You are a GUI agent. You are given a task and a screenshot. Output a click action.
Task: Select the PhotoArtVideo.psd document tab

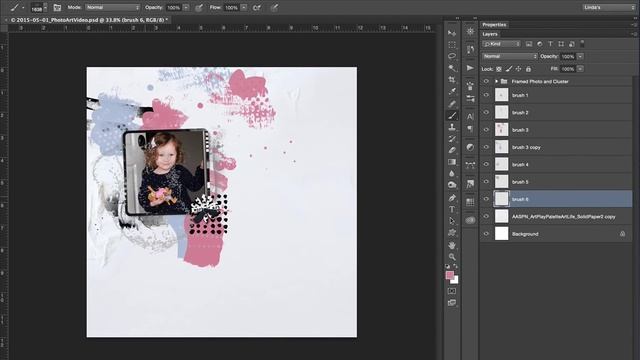tap(88, 20)
